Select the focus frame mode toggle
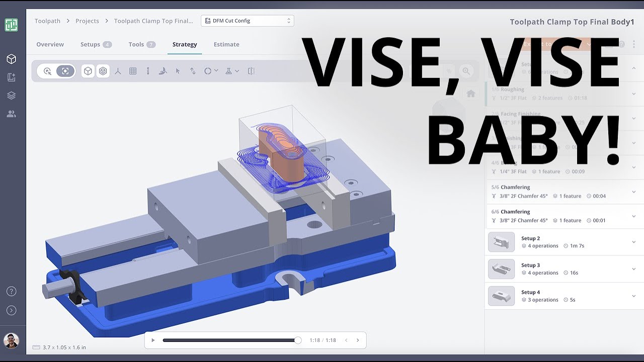Image resolution: width=644 pixels, height=362 pixels. pos(65,71)
